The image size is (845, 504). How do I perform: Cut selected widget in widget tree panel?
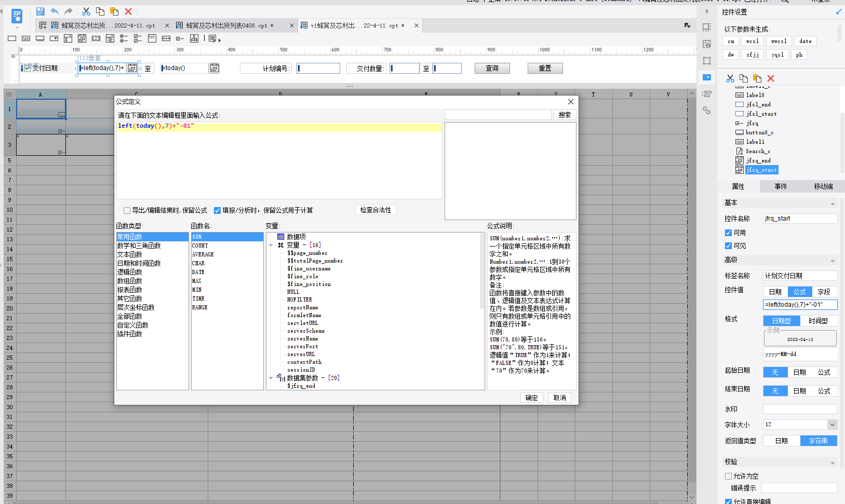coord(730,78)
